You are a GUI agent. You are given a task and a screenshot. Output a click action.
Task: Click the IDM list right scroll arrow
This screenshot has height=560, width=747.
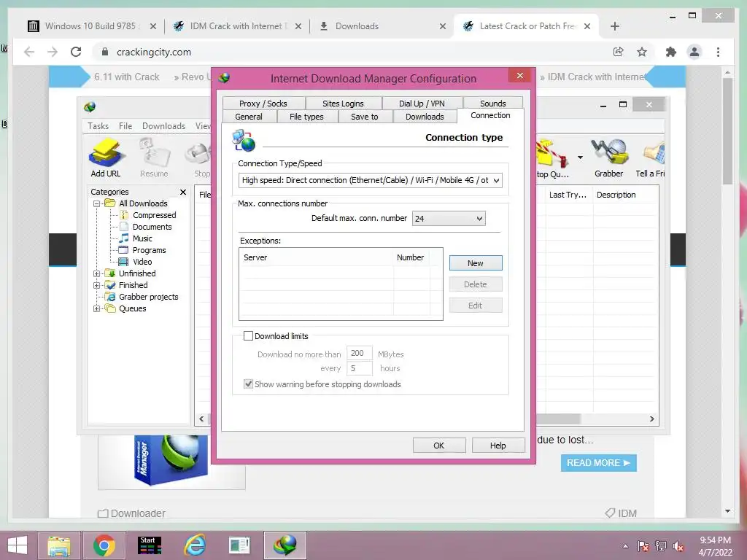point(651,419)
